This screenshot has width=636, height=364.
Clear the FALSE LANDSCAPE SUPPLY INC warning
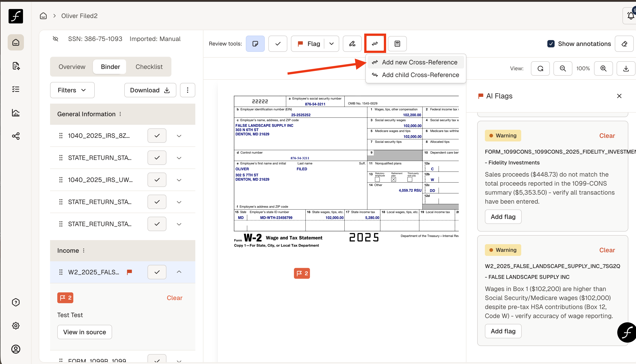pos(607,250)
